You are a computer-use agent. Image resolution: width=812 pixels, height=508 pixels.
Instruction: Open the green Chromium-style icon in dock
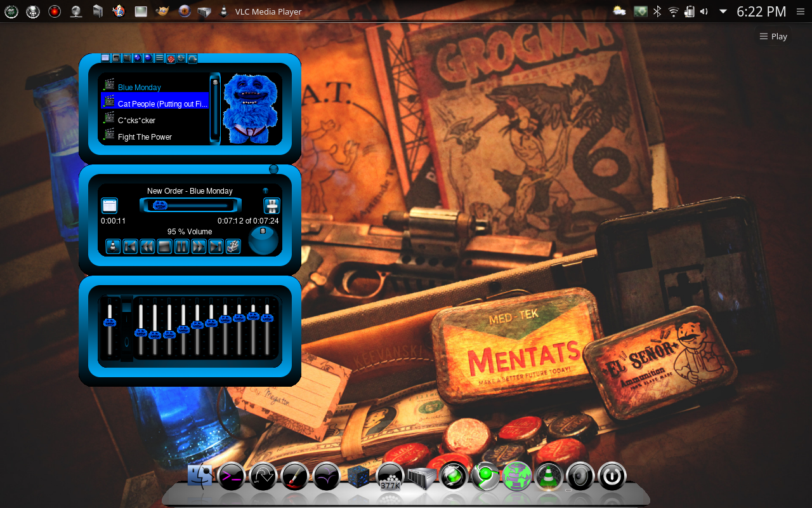point(485,477)
